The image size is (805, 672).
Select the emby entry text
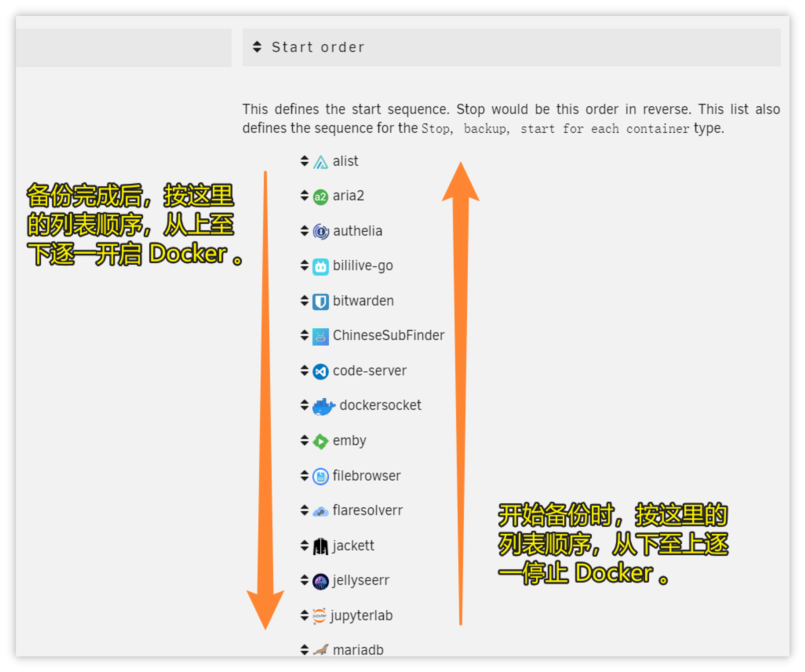click(x=349, y=441)
